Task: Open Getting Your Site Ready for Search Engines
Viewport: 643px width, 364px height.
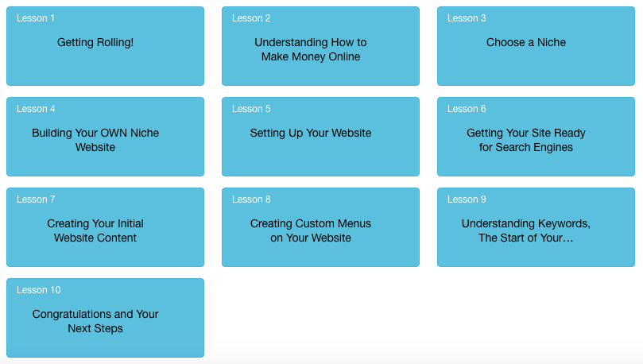Action: pos(536,137)
